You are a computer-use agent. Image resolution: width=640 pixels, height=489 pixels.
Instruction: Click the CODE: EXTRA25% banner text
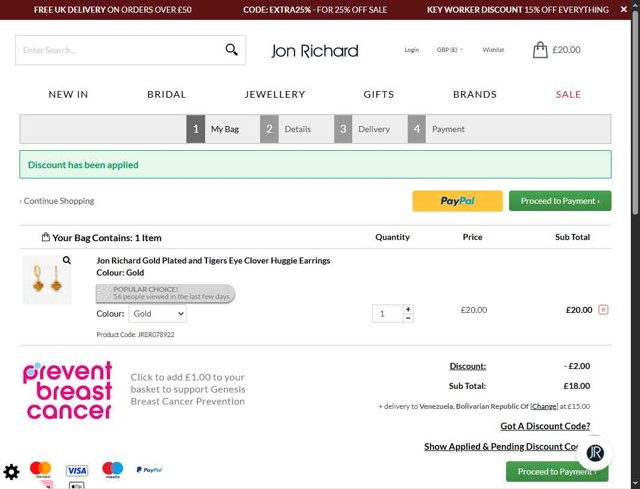tap(315, 9)
